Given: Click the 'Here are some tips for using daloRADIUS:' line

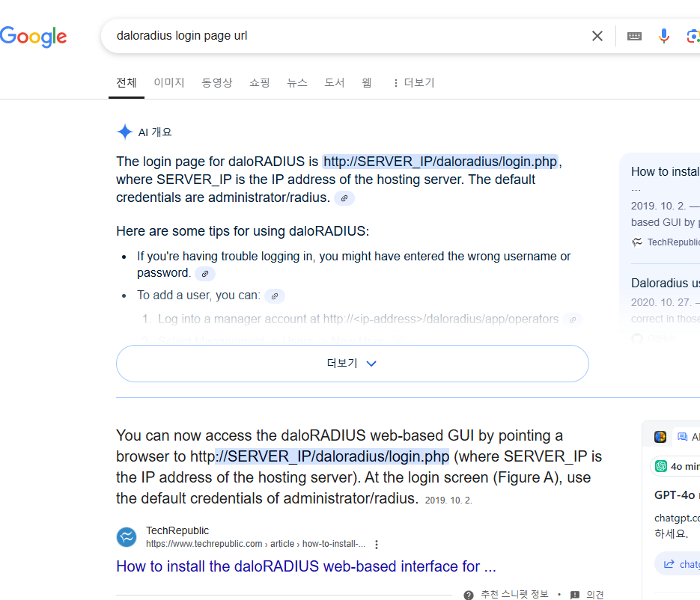Looking at the screenshot, I should pos(243,231).
